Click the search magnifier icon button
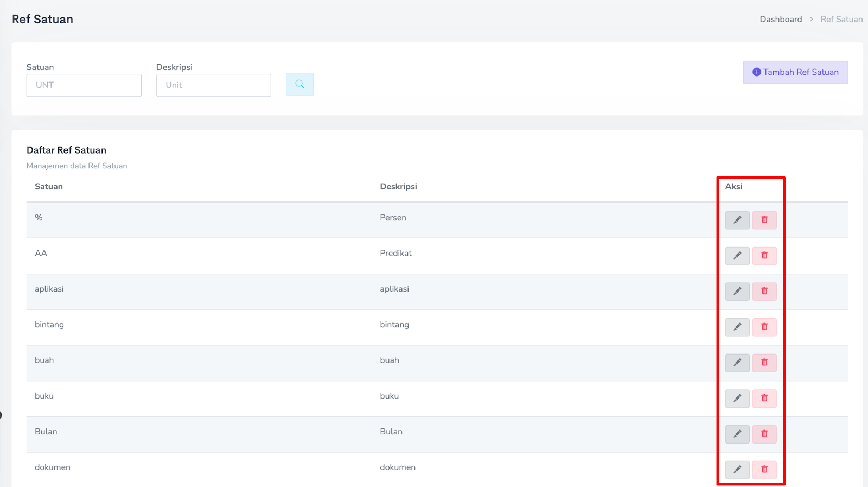Screen dimensions: 868x487 [299, 85]
